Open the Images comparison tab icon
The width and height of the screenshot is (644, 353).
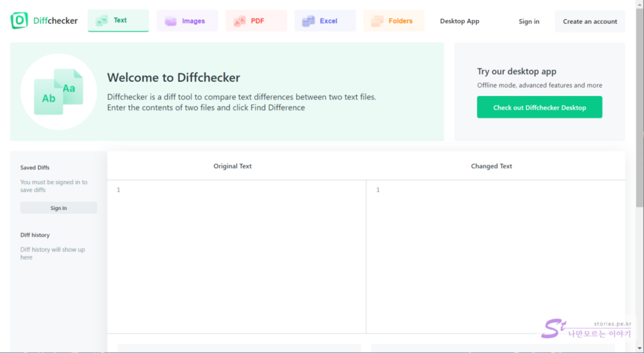[171, 21]
